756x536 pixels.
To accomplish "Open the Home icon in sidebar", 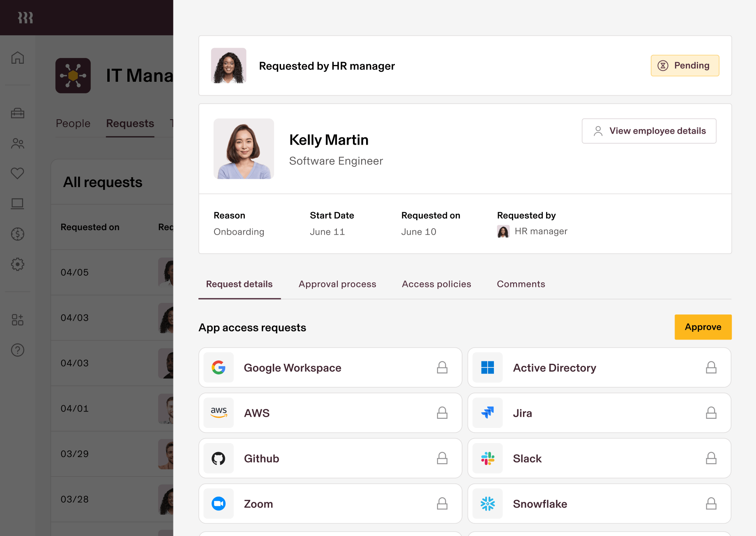I will (18, 58).
